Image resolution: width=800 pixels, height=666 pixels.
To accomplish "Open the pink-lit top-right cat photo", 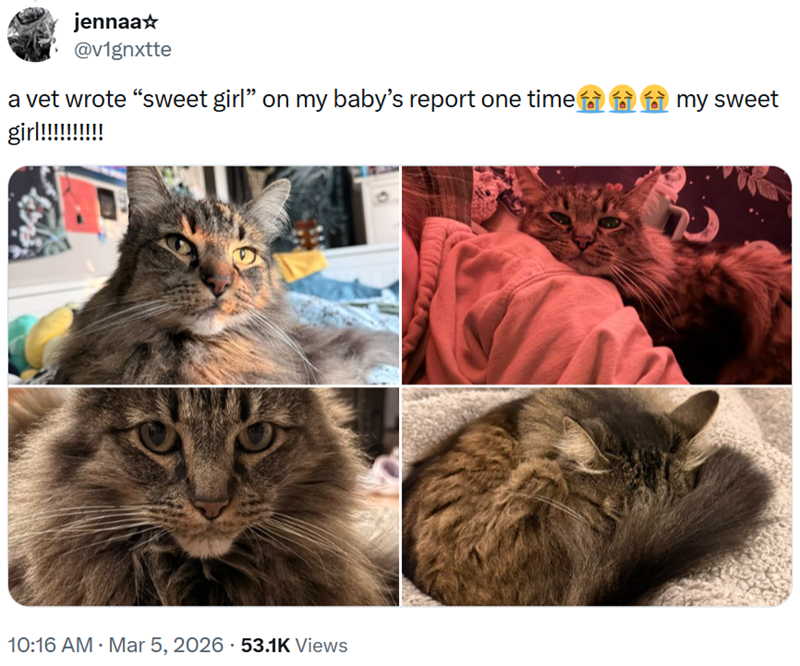I will 600,275.
